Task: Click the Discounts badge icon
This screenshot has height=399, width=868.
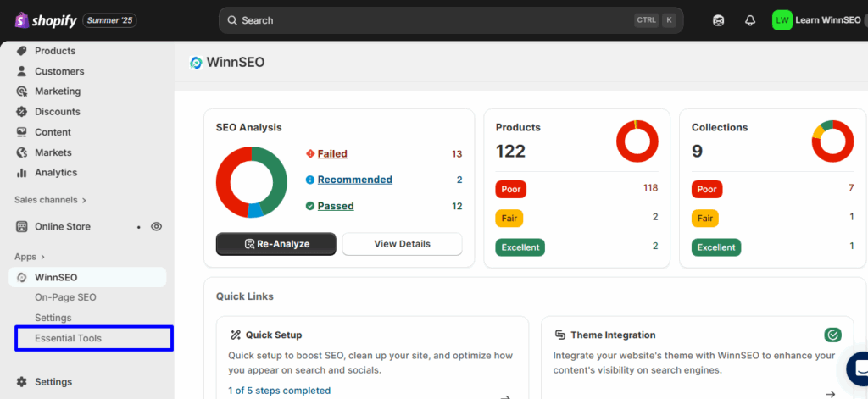Action: [x=21, y=112]
